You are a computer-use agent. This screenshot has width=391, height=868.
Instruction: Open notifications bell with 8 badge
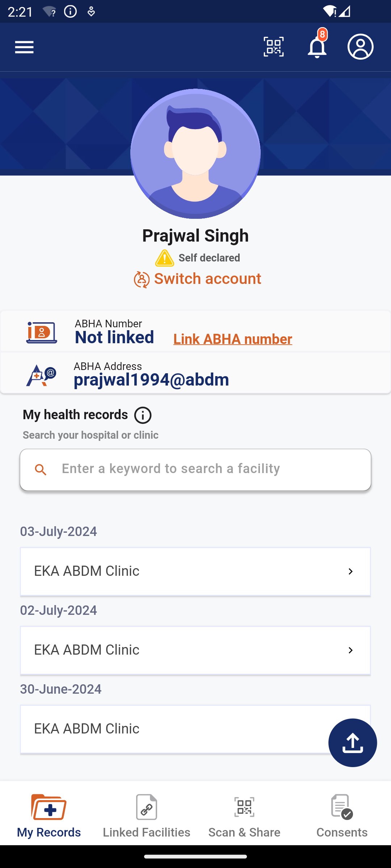click(317, 47)
